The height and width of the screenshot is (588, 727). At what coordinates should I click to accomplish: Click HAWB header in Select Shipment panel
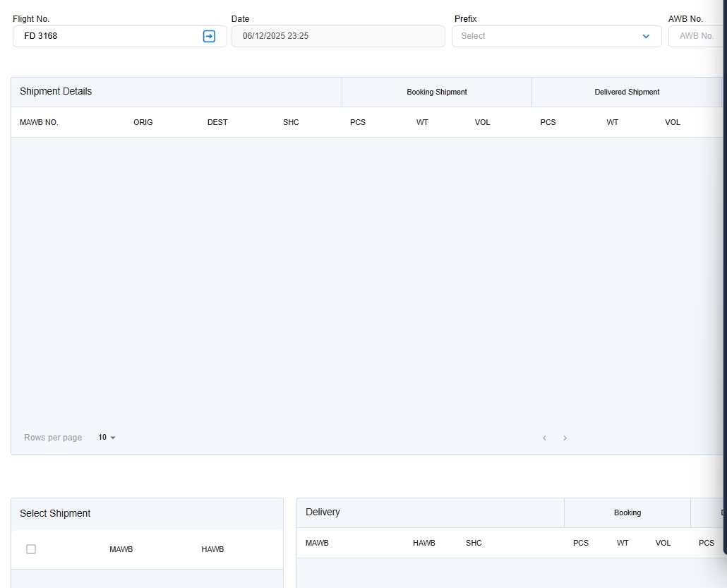tap(212, 549)
